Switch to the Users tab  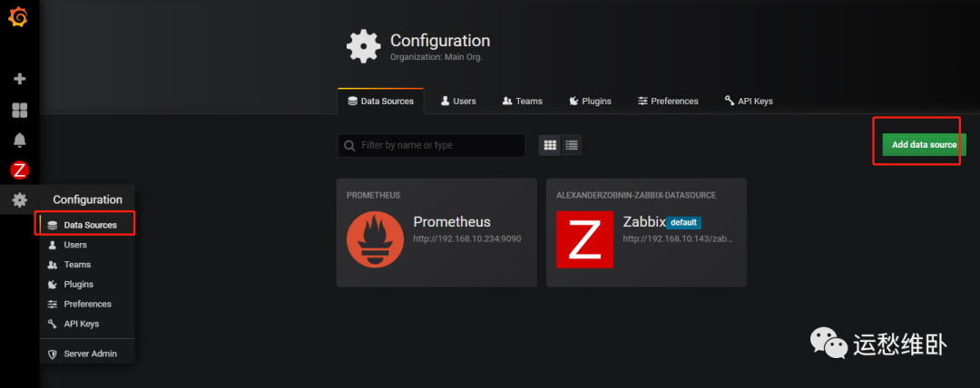click(x=458, y=101)
